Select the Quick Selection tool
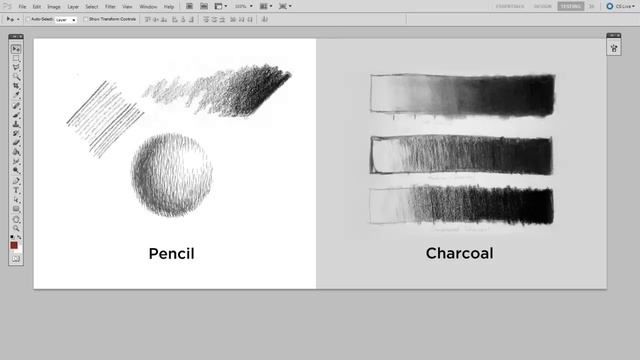Image resolution: width=640 pixels, height=360 pixels. click(16, 77)
